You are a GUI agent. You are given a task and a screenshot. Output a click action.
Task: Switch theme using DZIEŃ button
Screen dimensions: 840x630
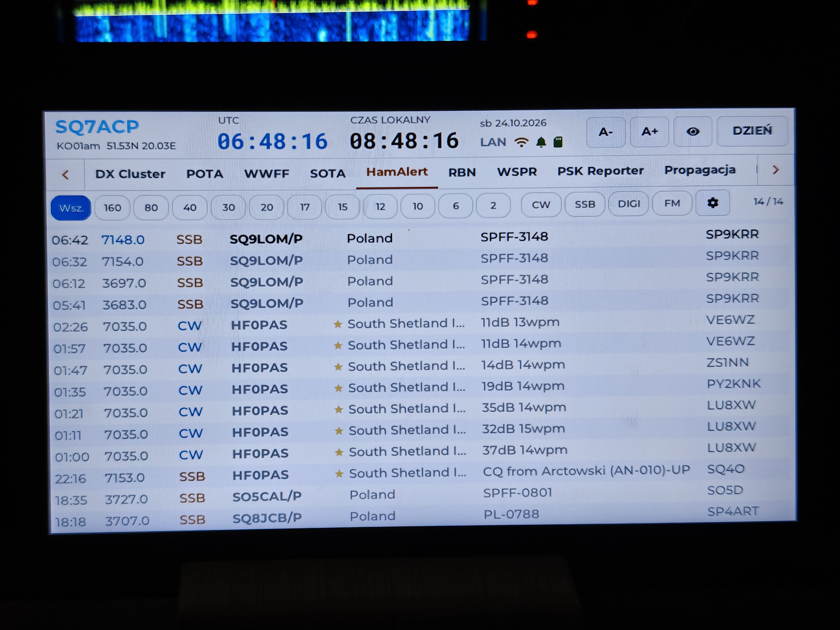(x=752, y=131)
